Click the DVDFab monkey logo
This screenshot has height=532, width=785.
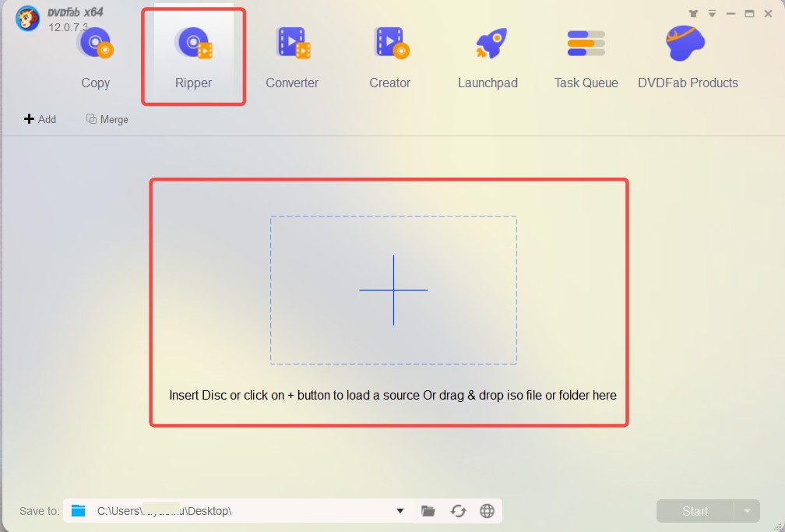point(27,19)
